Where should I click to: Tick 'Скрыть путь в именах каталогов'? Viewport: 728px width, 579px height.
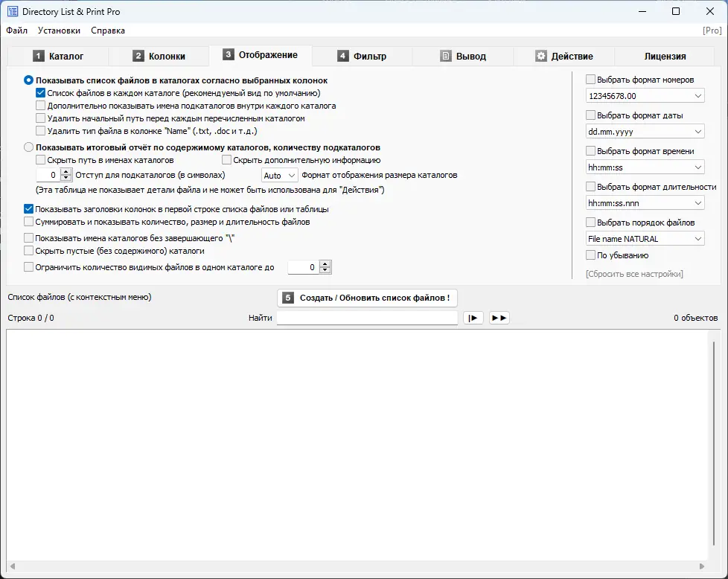pos(40,160)
